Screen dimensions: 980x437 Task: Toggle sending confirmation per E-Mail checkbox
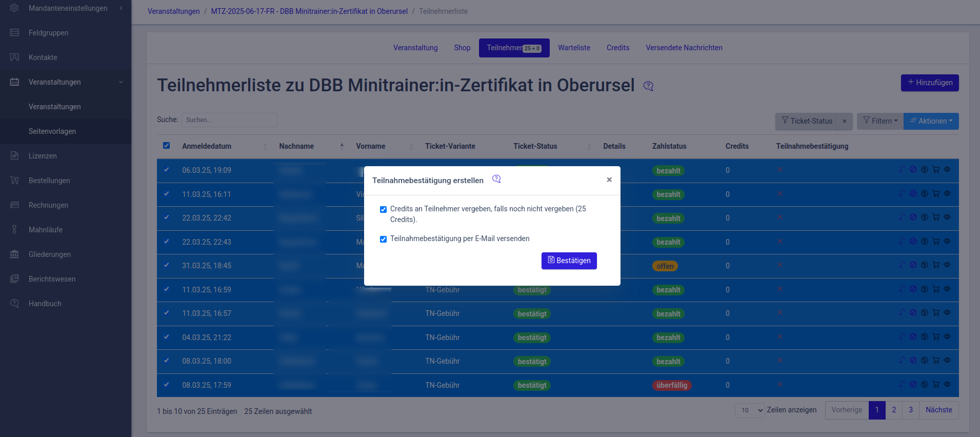[383, 239]
